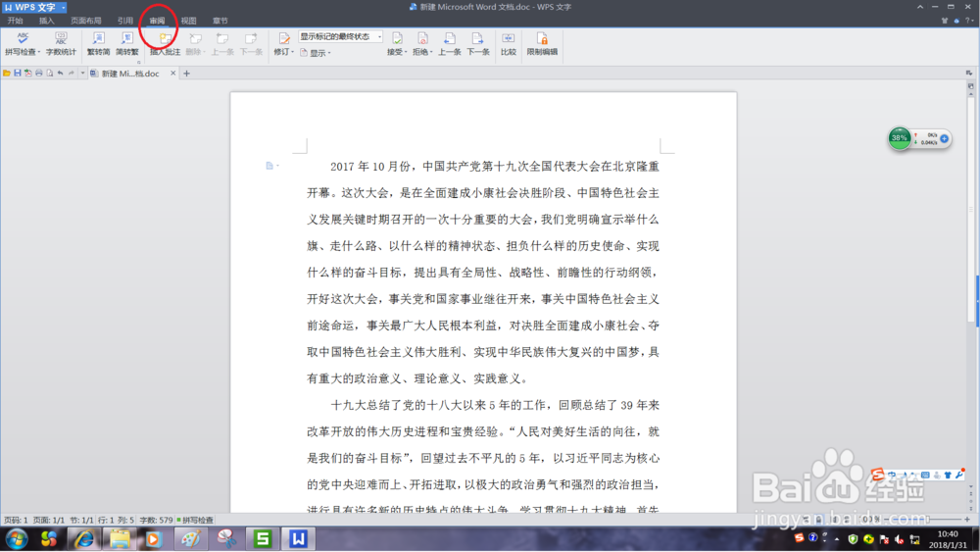Click 页面: 1/1 in status bar
Image resolution: width=980 pixels, height=552 pixels.
point(49,520)
